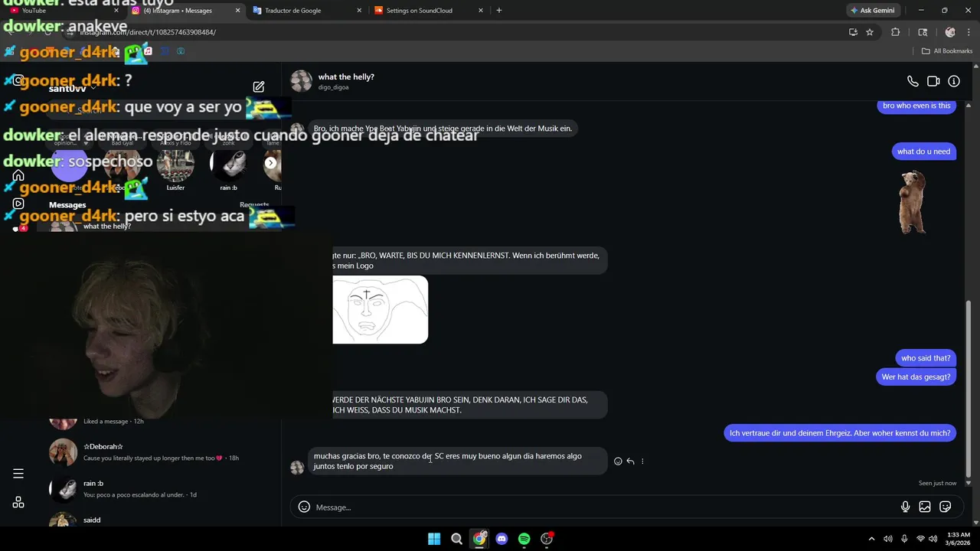Open Spotify from the taskbar
Viewport: 980px width, 551px height.
(524, 539)
